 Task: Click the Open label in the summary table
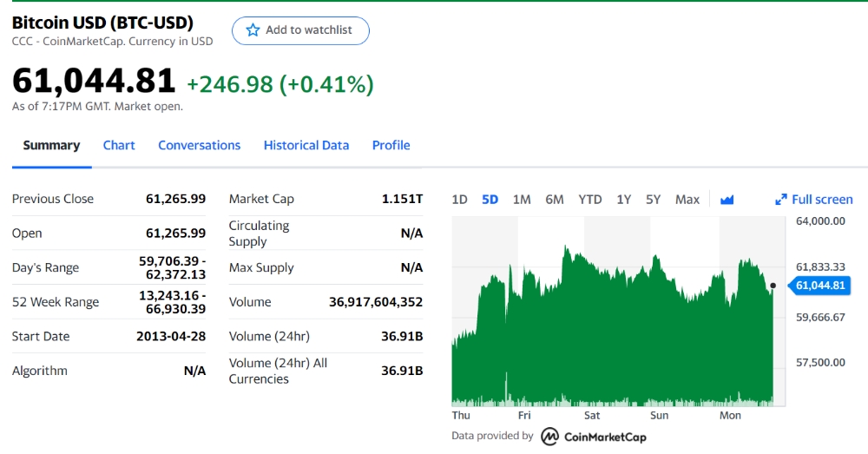coord(27,234)
